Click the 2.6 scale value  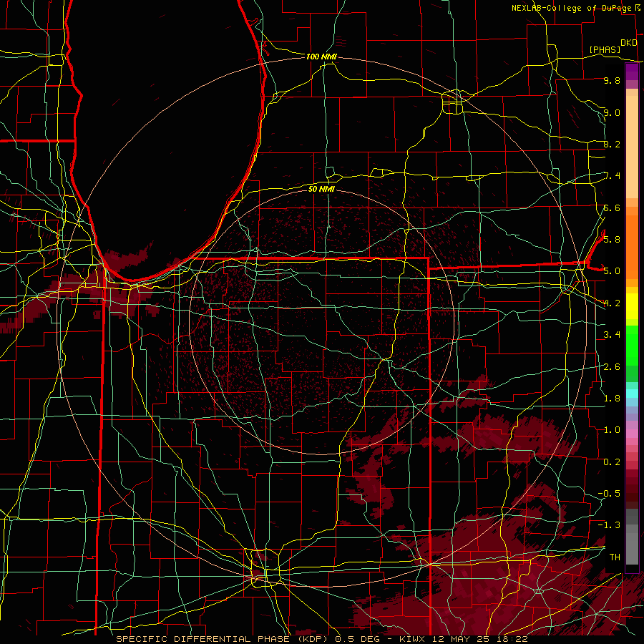pyautogui.click(x=612, y=367)
